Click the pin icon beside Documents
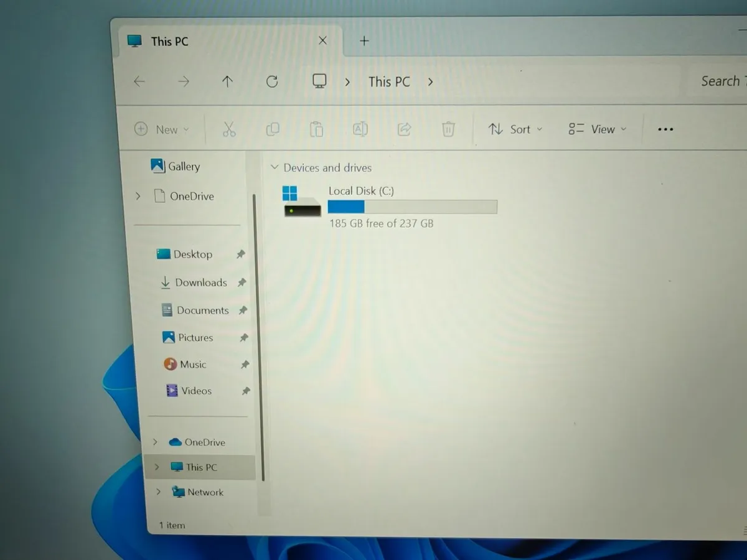This screenshot has height=560, width=747. click(243, 310)
